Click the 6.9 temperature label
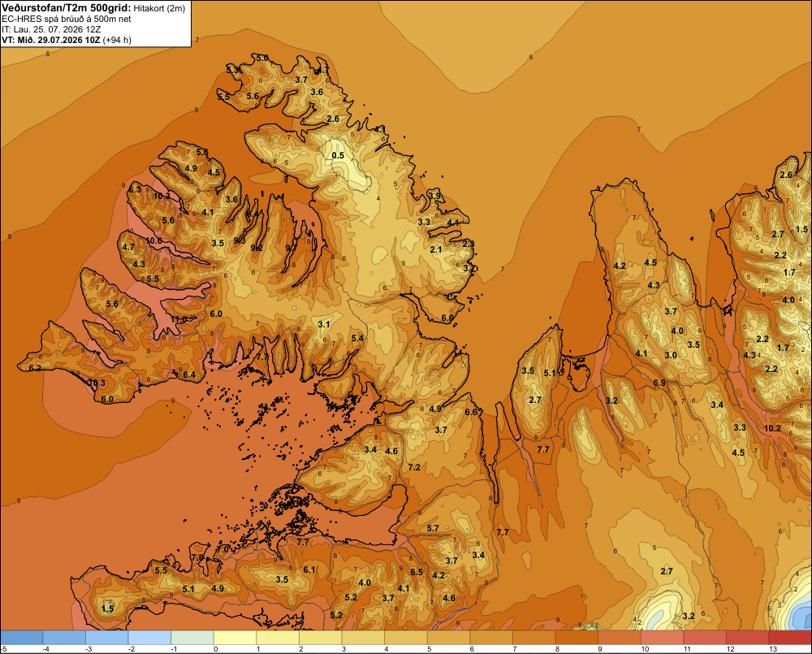Screen dimensions: 812x654 click(659, 383)
